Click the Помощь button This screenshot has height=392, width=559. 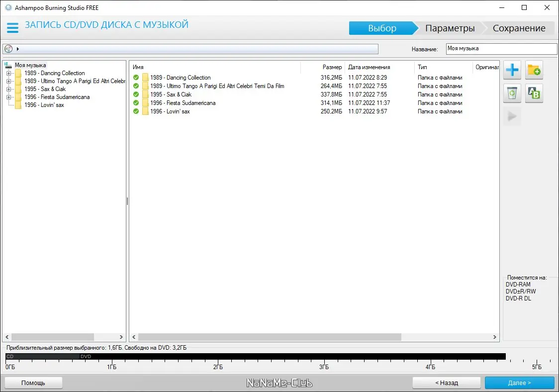tap(33, 383)
